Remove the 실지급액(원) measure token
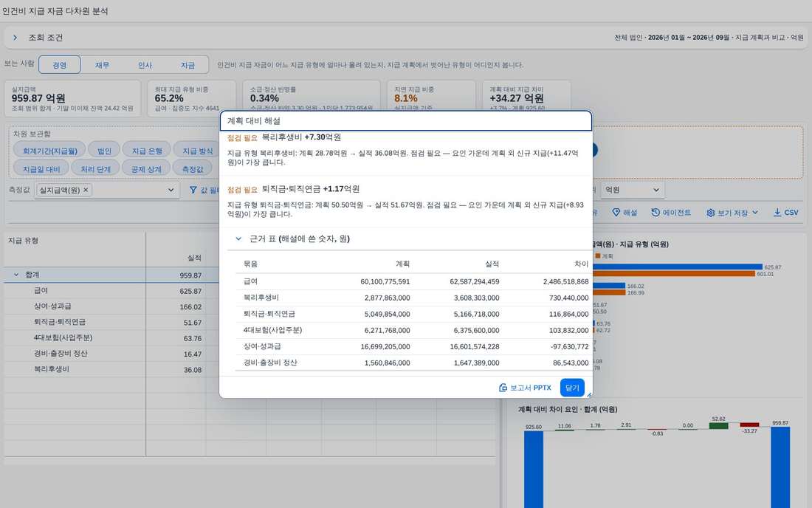This screenshot has height=508, width=812. click(86, 190)
